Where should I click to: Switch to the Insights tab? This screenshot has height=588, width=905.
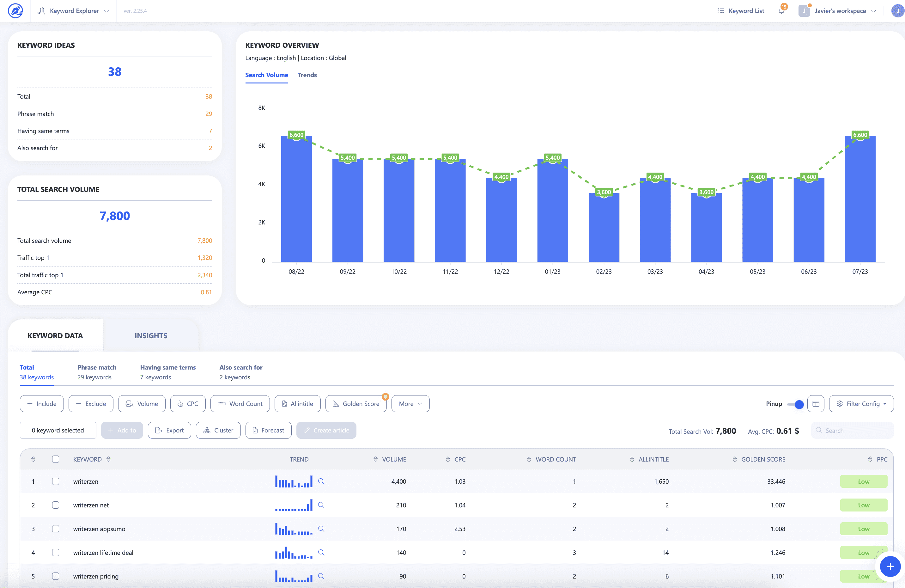click(x=150, y=335)
